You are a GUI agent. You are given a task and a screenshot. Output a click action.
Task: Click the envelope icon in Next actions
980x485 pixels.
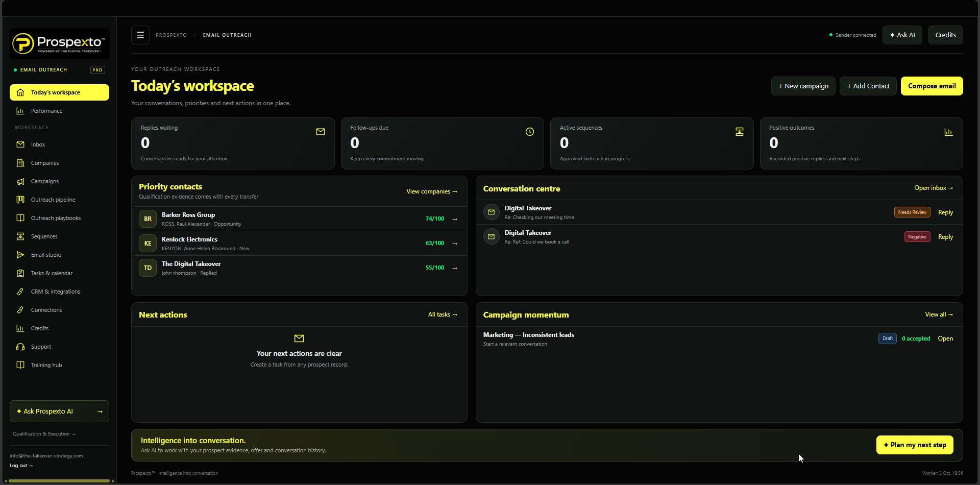299,338
